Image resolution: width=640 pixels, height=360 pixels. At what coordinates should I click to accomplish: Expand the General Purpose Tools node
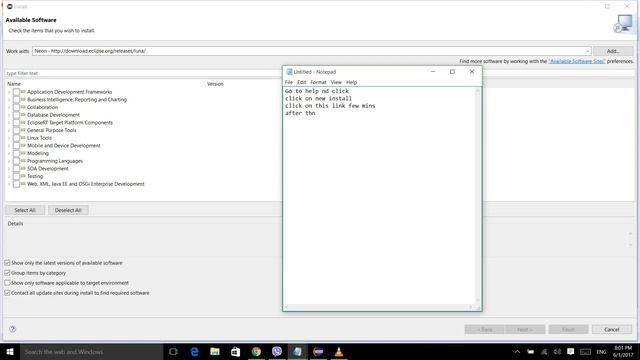pyautogui.click(x=9, y=131)
